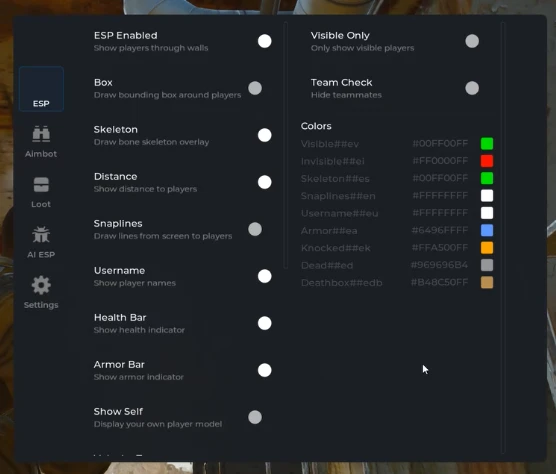
Task: Toggle the Distance switch
Action: [x=265, y=182]
